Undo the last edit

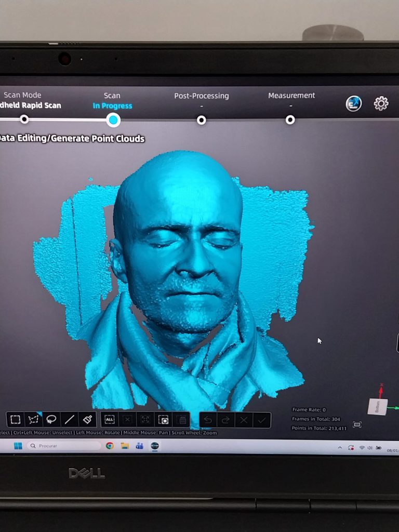(x=208, y=420)
